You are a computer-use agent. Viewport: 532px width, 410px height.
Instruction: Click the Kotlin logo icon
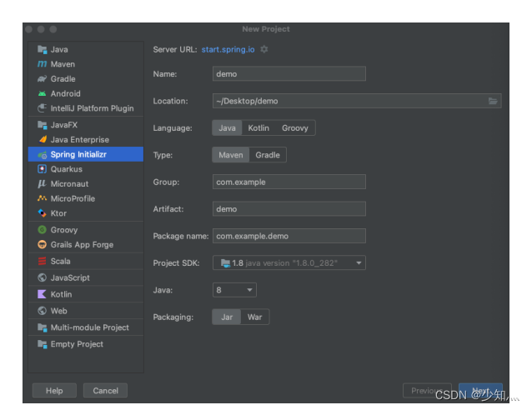(42, 294)
